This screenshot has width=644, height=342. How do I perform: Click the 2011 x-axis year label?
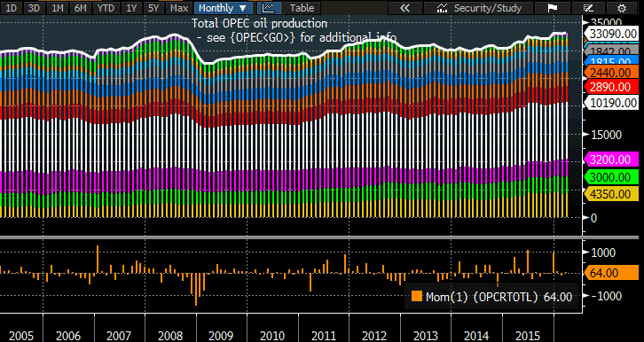(324, 336)
